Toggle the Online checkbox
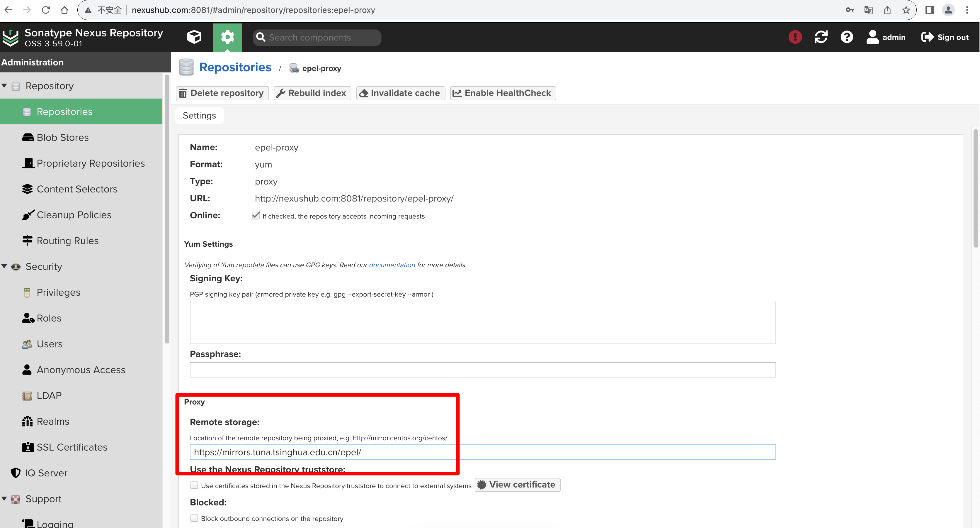 click(256, 216)
